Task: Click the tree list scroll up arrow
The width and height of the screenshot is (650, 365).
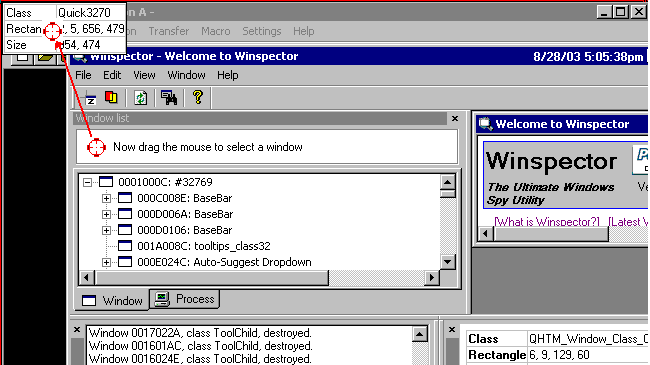Action: tap(448, 182)
